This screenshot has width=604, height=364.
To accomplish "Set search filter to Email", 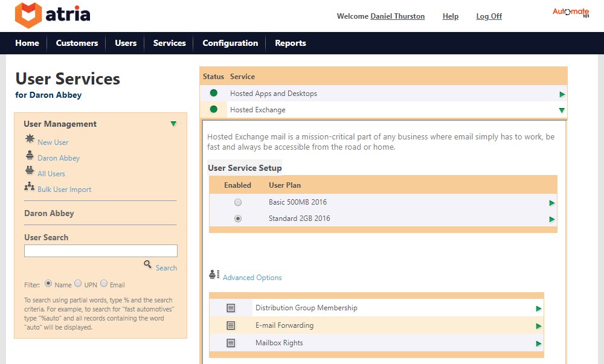I will 104,283.
